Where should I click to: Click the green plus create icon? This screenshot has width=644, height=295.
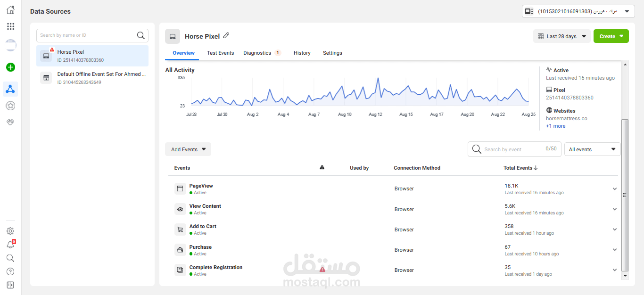(10, 67)
